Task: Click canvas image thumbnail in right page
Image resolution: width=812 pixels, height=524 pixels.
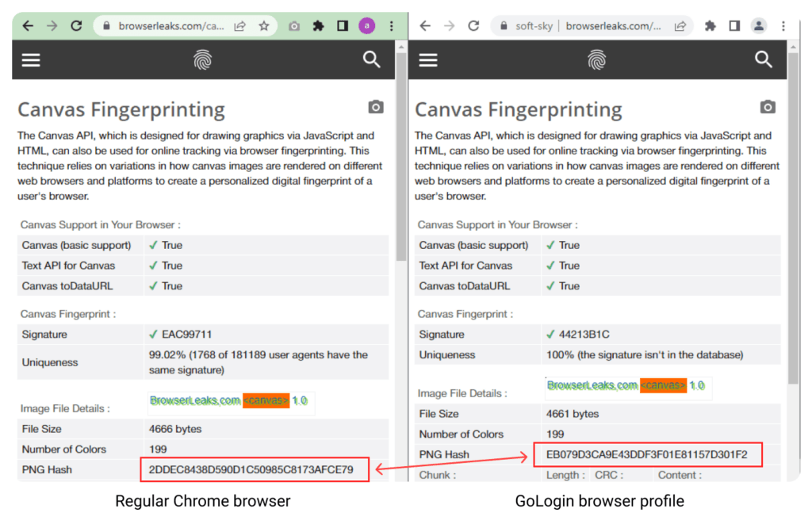Action: (x=628, y=387)
